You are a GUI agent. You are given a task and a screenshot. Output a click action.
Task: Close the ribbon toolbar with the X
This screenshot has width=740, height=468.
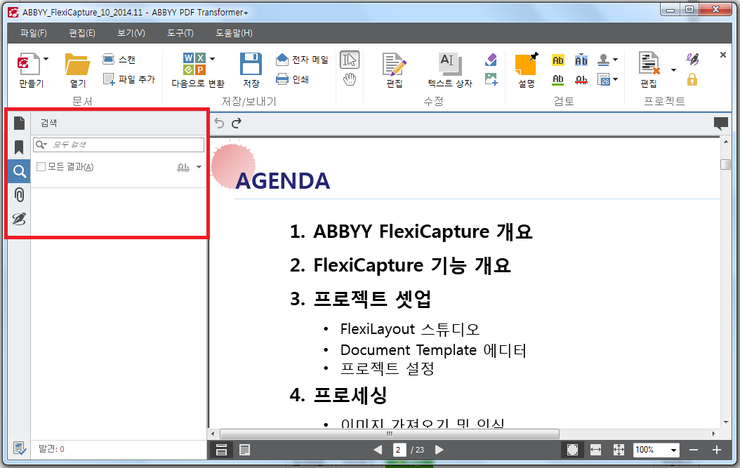(723, 55)
